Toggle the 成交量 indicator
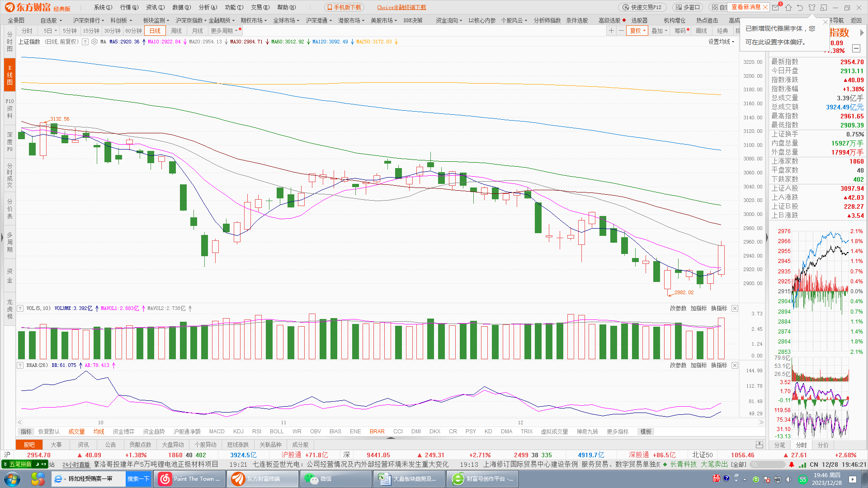 [76, 432]
